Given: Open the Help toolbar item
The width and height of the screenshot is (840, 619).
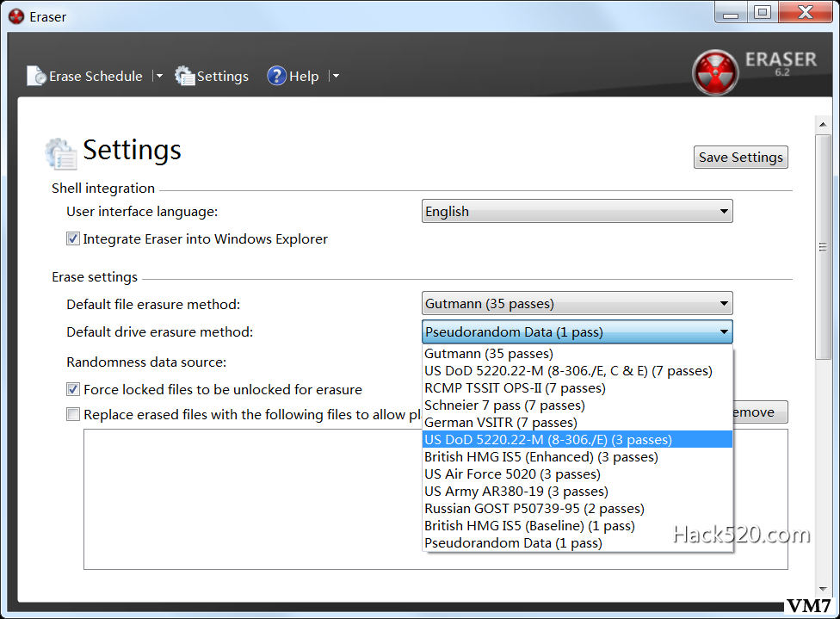Looking at the screenshot, I should (x=293, y=76).
